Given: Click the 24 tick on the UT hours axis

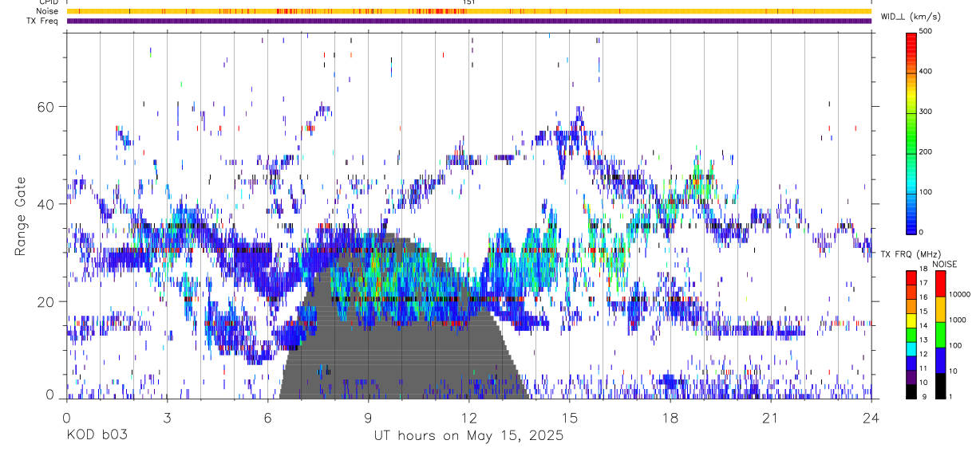Looking at the screenshot, I should pyautogui.click(x=871, y=417).
